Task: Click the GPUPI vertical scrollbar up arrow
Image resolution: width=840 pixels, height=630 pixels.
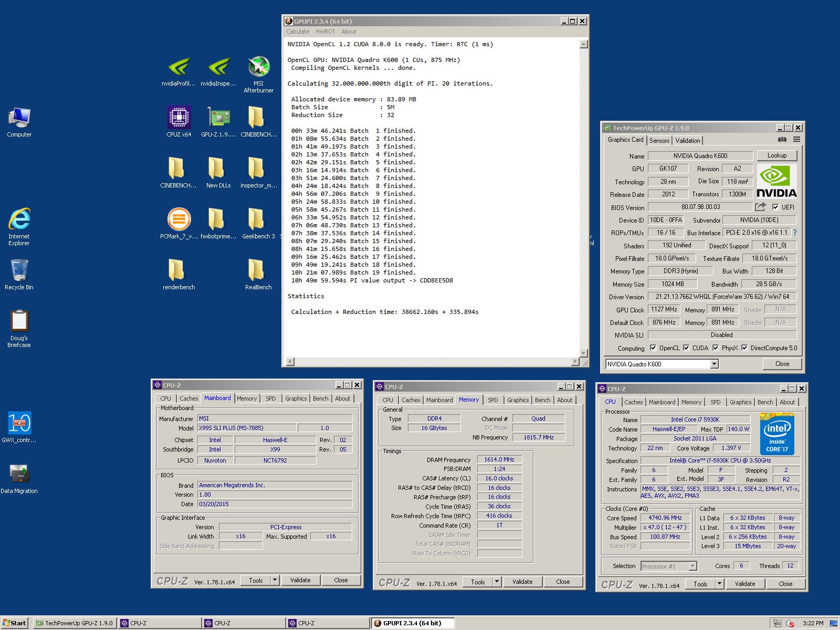Action: (x=583, y=44)
